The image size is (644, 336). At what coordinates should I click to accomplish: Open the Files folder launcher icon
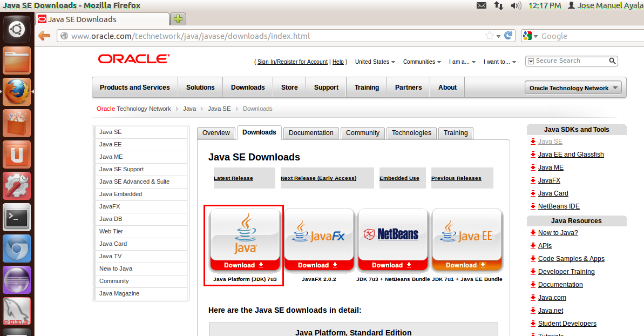[16, 61]
